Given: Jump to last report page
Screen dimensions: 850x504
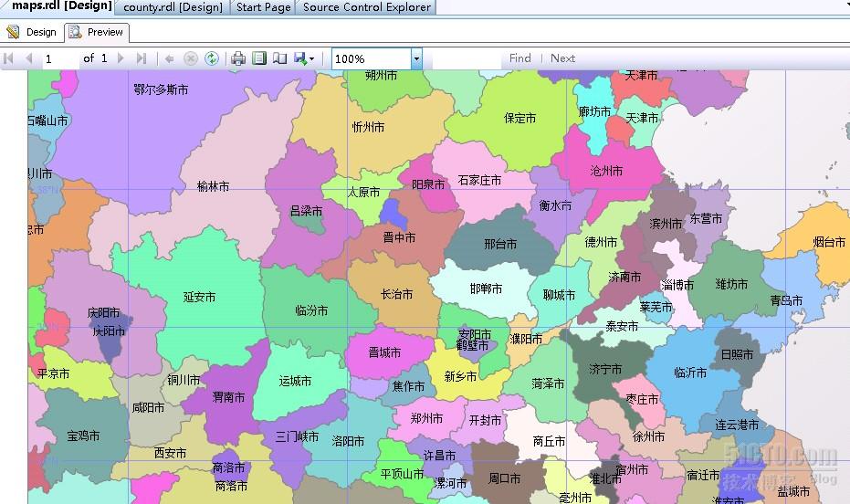Looking at the screenshot, I should (x=142, y=58).
